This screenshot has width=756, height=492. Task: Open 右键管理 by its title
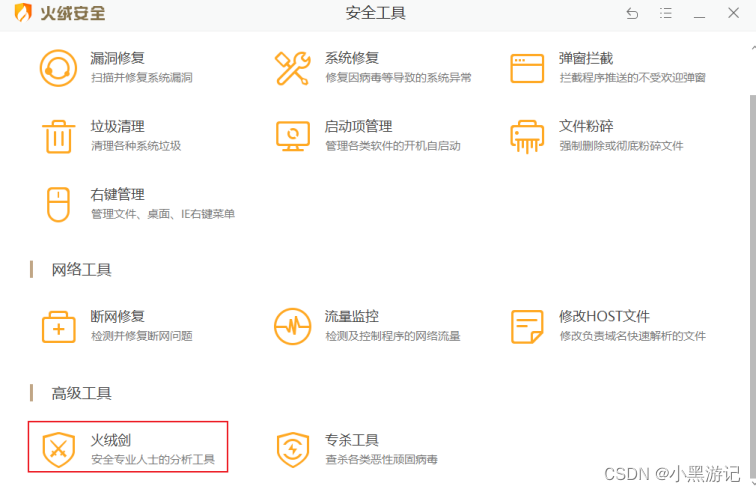coord(117,194)
